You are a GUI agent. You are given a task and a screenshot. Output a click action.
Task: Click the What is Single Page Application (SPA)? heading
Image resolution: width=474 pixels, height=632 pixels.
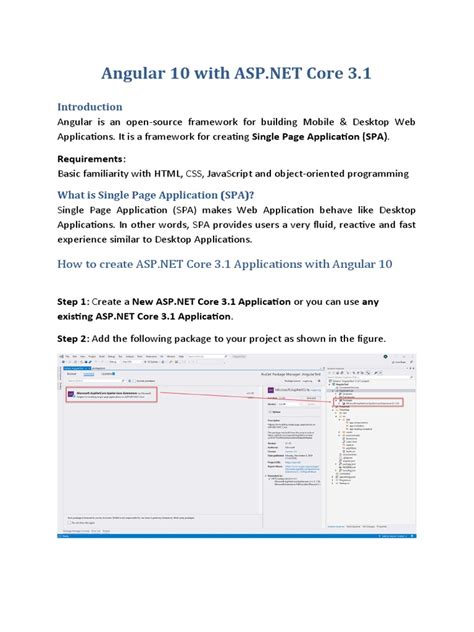click(156, 195)
